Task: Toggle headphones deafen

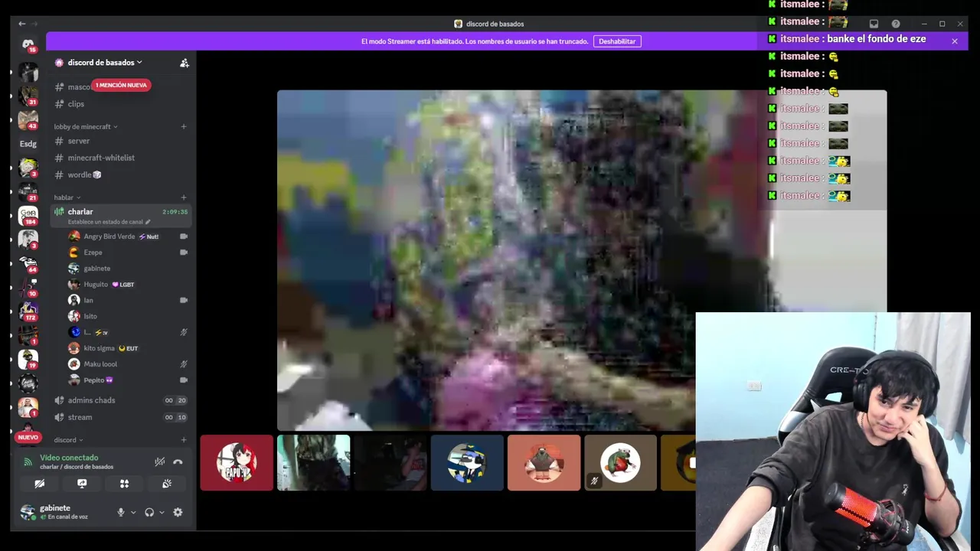Action: [149, 512]
